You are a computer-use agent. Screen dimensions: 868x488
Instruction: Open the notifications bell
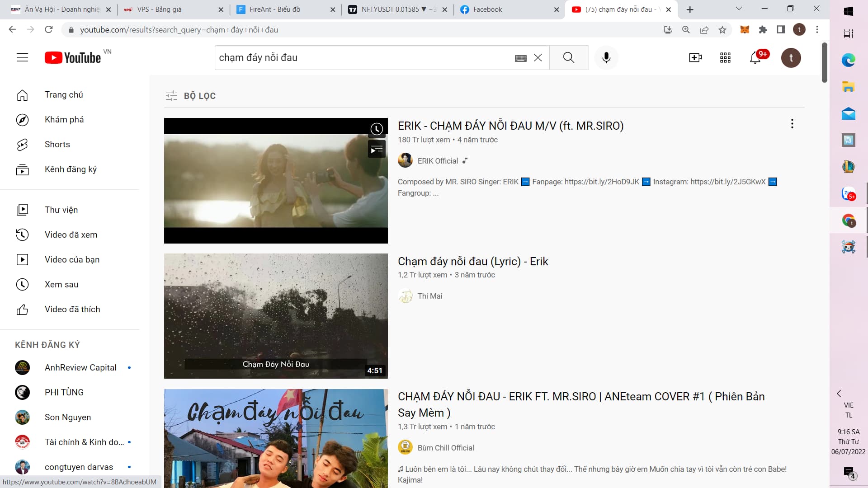click(755, 57)
